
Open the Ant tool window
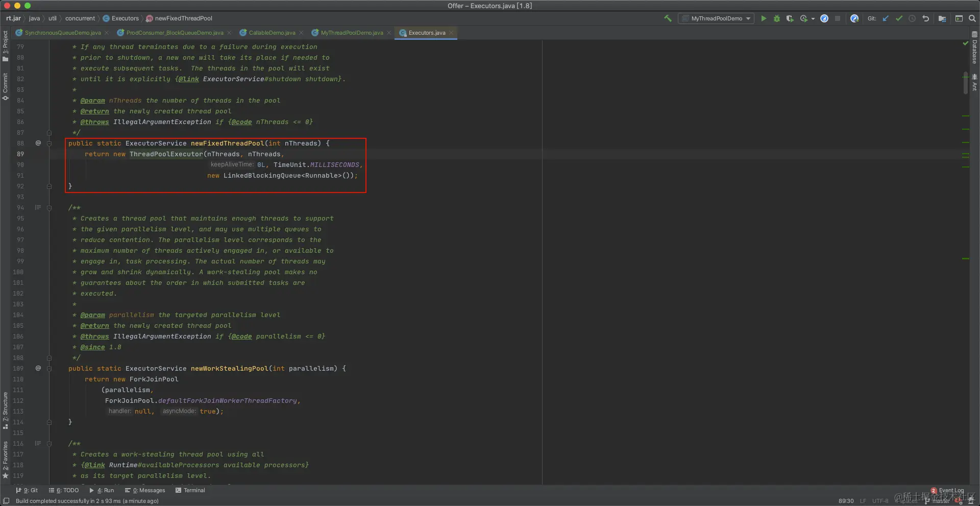974,83
